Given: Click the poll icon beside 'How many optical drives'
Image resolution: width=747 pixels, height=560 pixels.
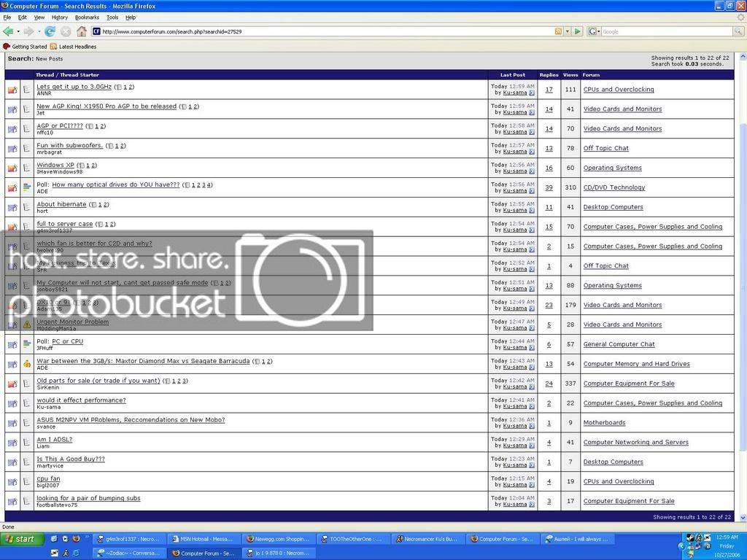Looking at the screenshot, I should click(27, 187).
